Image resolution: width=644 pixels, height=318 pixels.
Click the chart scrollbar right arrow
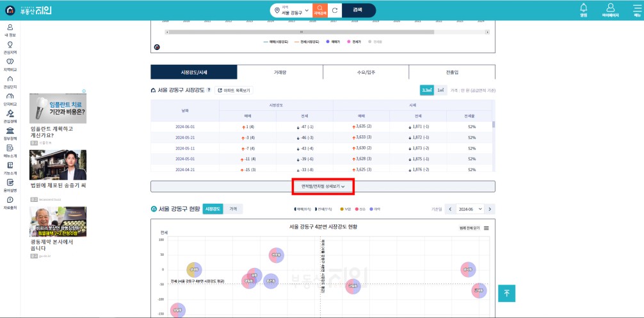coord(487,31)
